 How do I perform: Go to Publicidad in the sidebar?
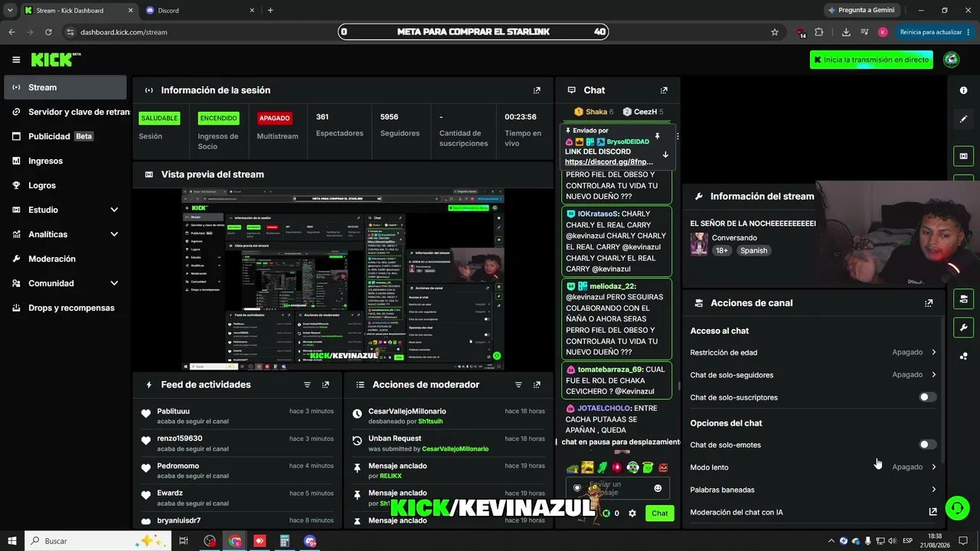pyautogui.click(x=65, y=136)
